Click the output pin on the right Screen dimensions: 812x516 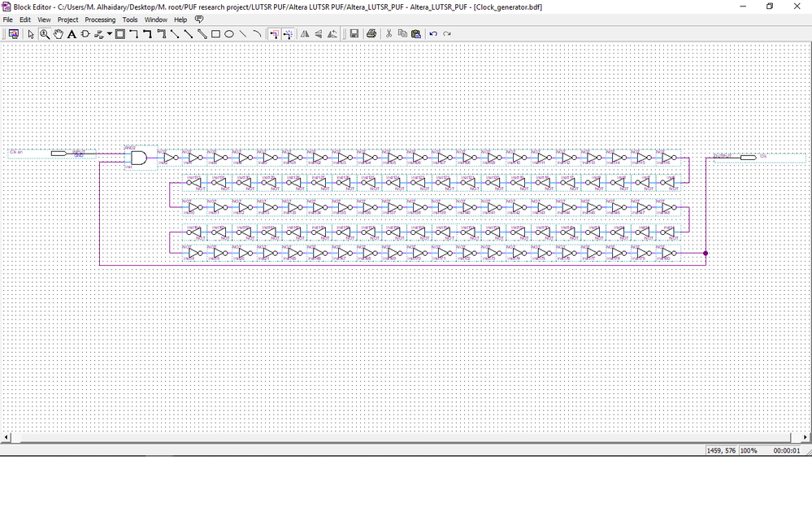[x=748, y=157]
